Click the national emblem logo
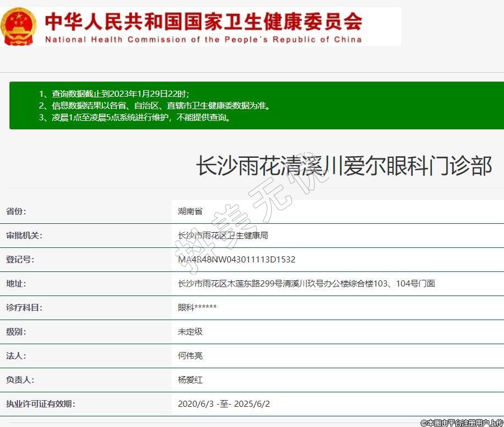This screenshot has height=427, width=504. tap(18, 26)
